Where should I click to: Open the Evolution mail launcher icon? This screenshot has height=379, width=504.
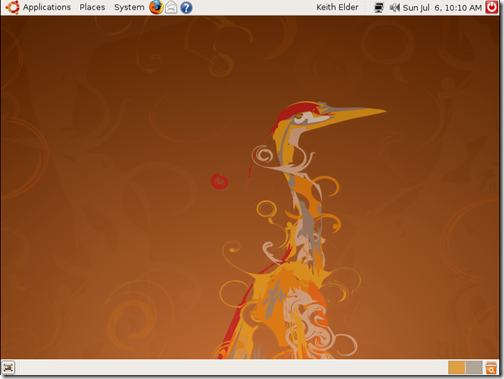[171, 7]
